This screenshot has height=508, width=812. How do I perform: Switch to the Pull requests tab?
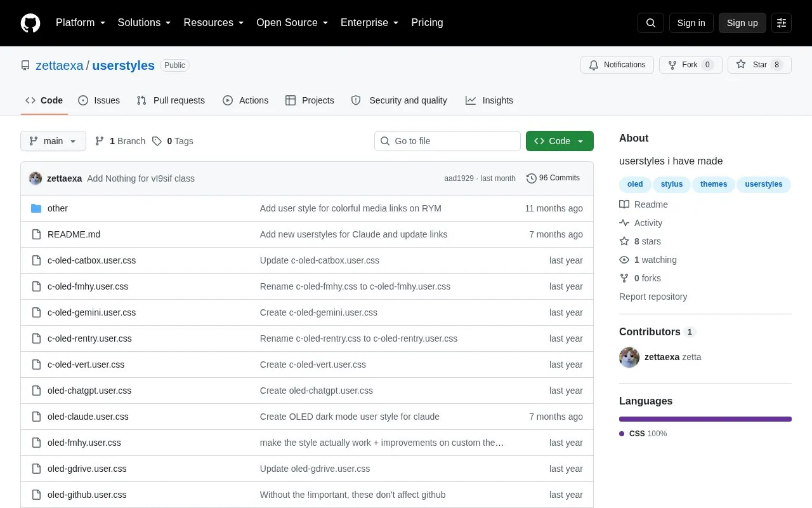[171, 100]
